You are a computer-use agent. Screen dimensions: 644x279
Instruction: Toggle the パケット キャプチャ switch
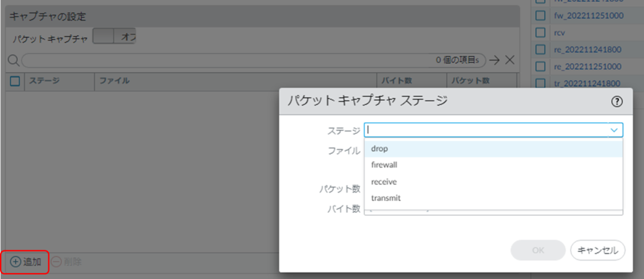point(114,37)
